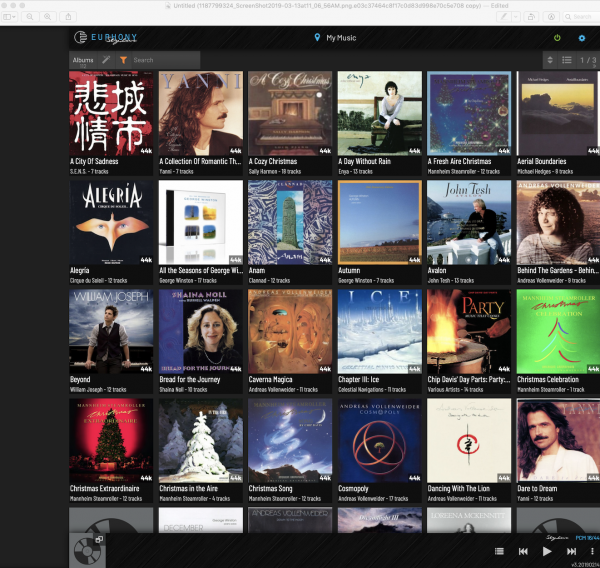
Task: Open Chapter III: Ice album cover
Action: pos(380,331)
